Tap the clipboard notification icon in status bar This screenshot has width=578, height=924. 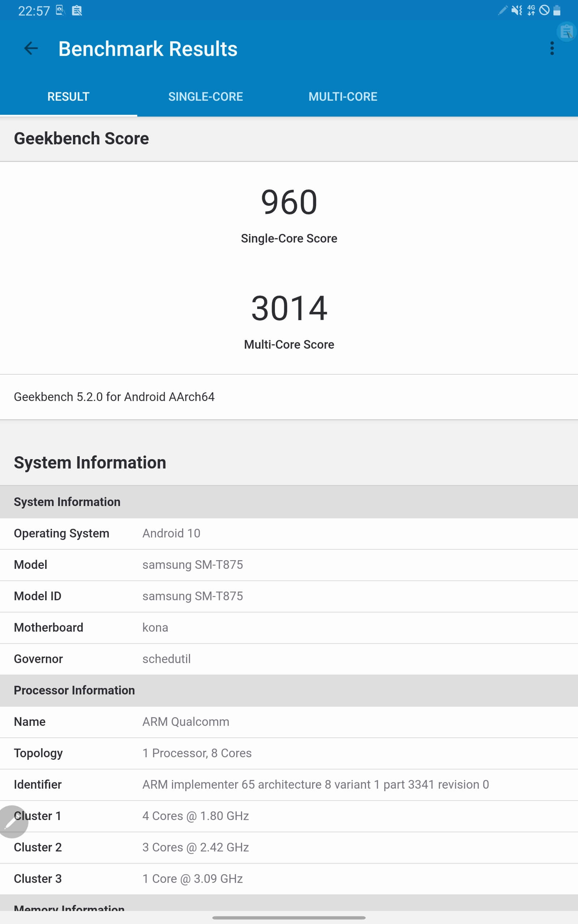click(77, 10)
